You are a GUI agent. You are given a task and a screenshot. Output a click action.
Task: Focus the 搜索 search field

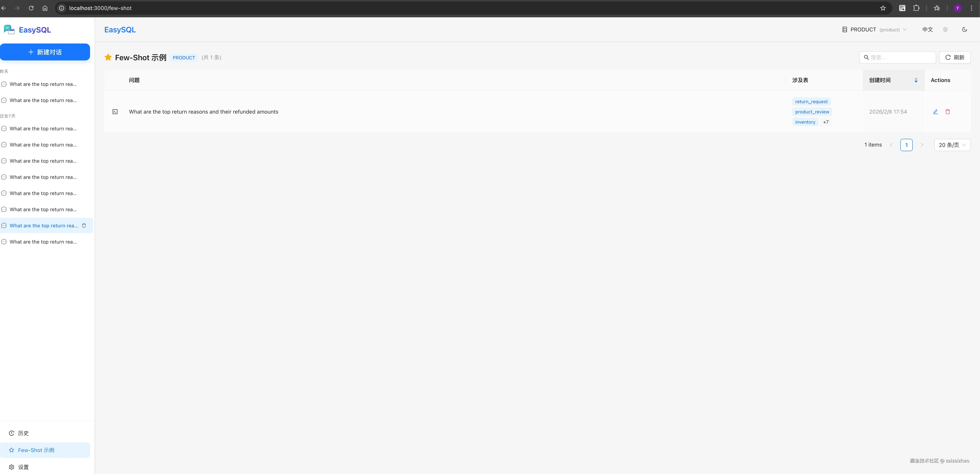[897, 58]
